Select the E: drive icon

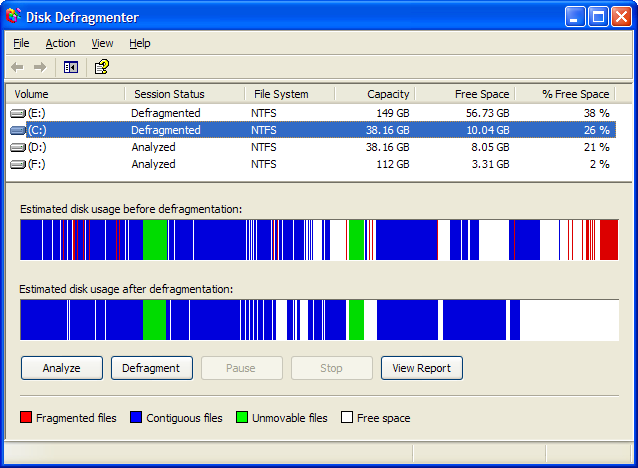[x=18, y=113]
